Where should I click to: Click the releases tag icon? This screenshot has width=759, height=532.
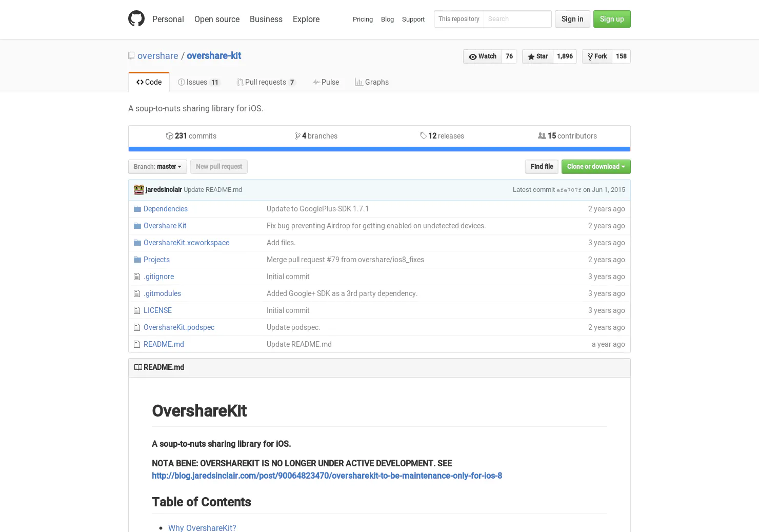click(423, 136)
